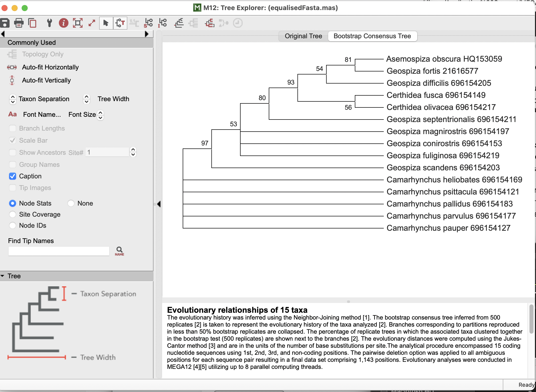
Task: Select the Node IDs radio button
Action: click(x=13, y=225)
